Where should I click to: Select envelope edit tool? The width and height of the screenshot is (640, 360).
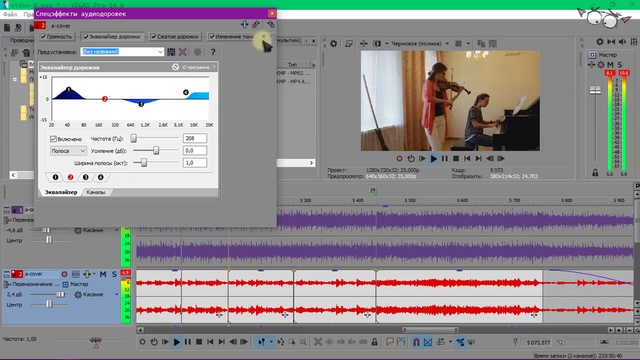[281, 342]
